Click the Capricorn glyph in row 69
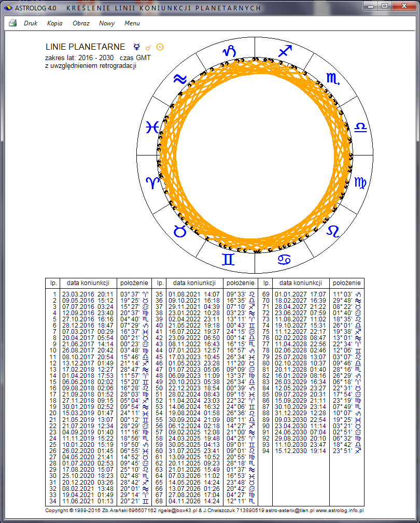Viewport: 420px width, 523px height. click(x=358, y=294)
